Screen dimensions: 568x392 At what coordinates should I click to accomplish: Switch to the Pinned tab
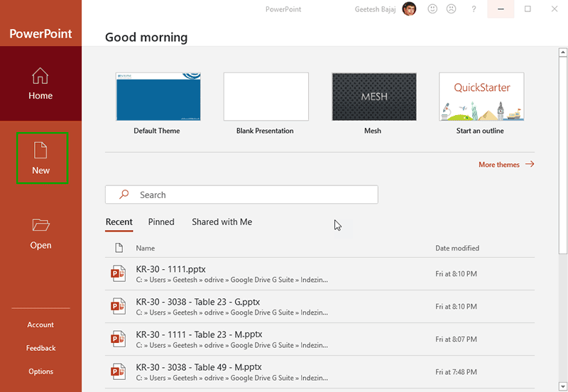[161, 222]
